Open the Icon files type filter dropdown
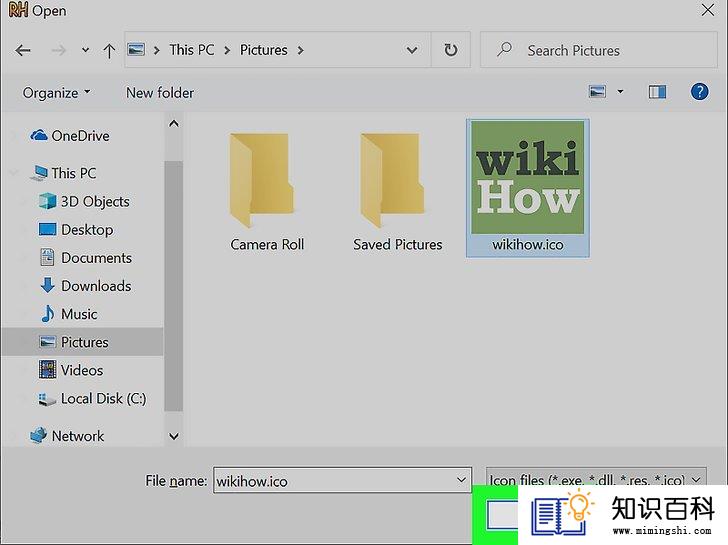Screen dimensions: 728x545 coord(596,479)
